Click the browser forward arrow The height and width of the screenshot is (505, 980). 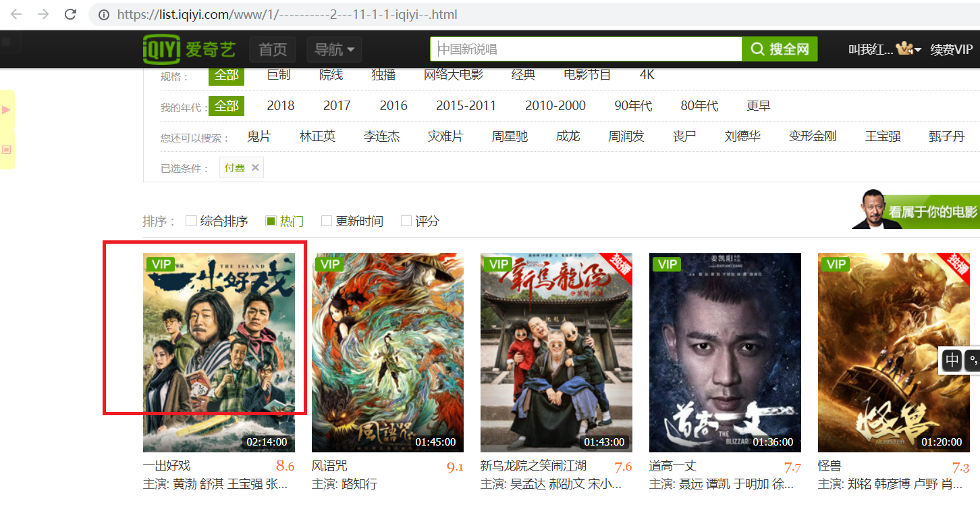point(43,14)
